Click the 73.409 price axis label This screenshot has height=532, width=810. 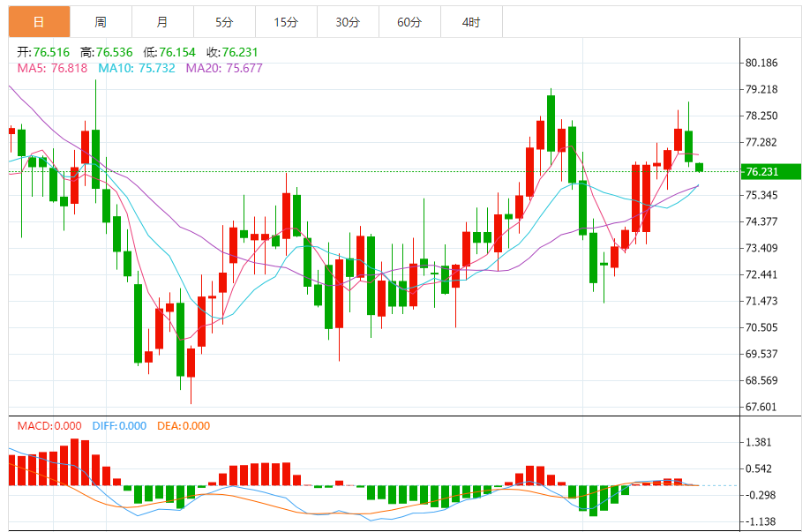(x=761, y=248)
